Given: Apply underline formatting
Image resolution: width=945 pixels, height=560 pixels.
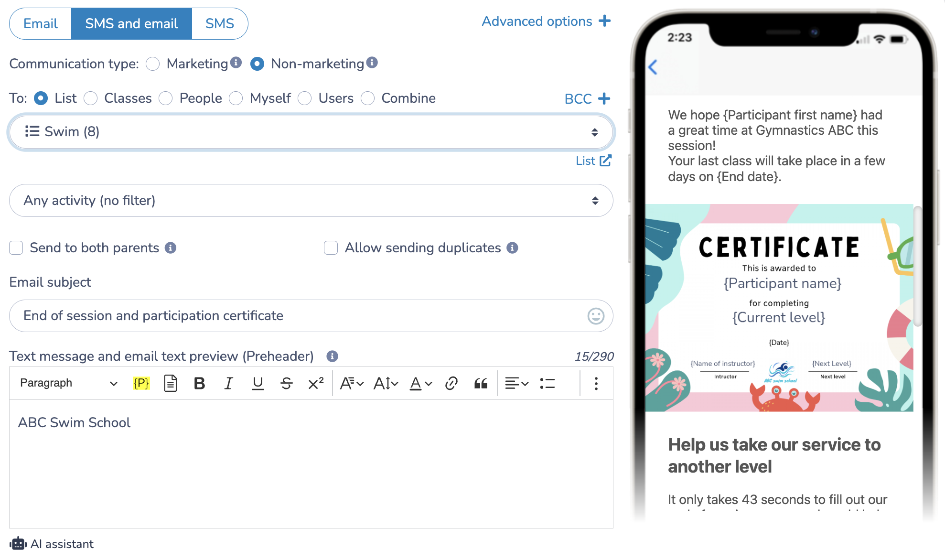Looking at the screenshot, I should coord(258,383).
